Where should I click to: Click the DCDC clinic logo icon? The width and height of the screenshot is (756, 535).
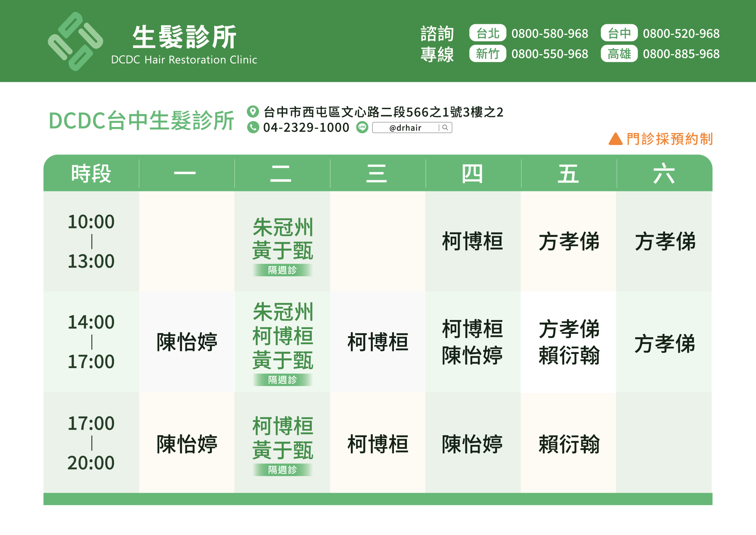(x=75, y=42)
